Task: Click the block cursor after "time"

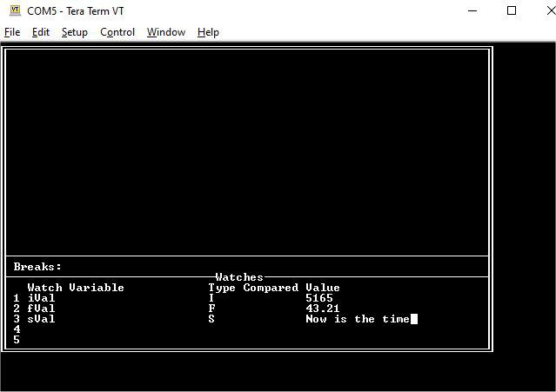Action: point(414,319)
